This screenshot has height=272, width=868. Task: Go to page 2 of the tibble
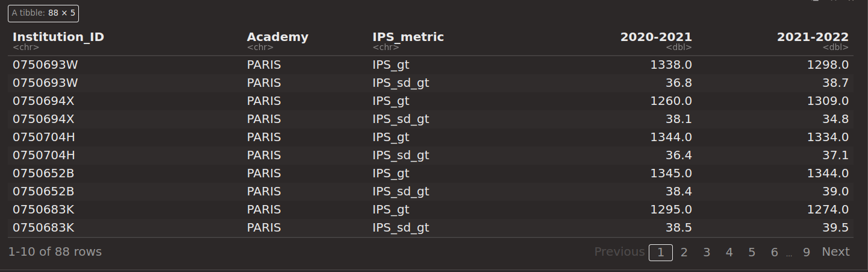(684, 252)
